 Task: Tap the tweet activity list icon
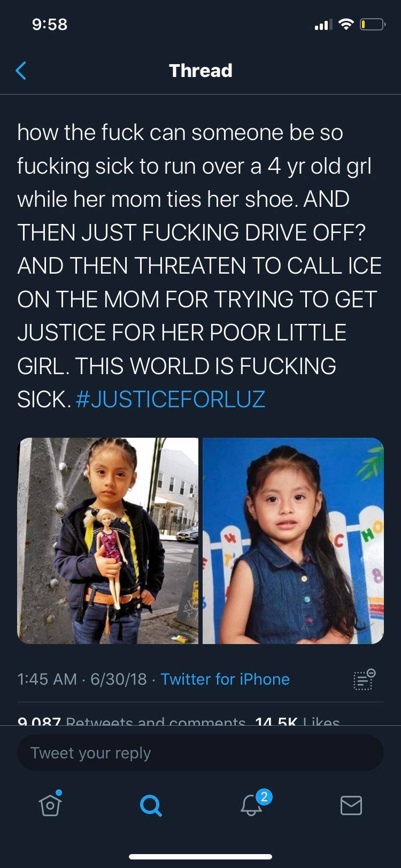tap(364, 679)
